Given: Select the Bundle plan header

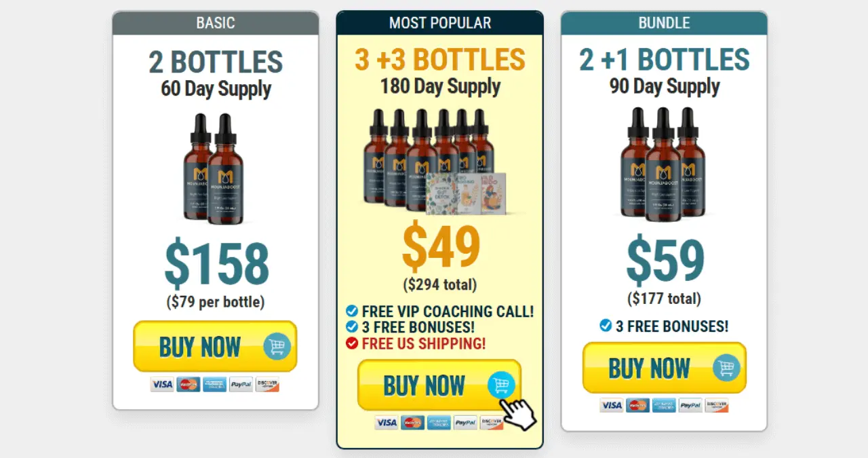Looking at the screenshot, I should pos(664,23).
